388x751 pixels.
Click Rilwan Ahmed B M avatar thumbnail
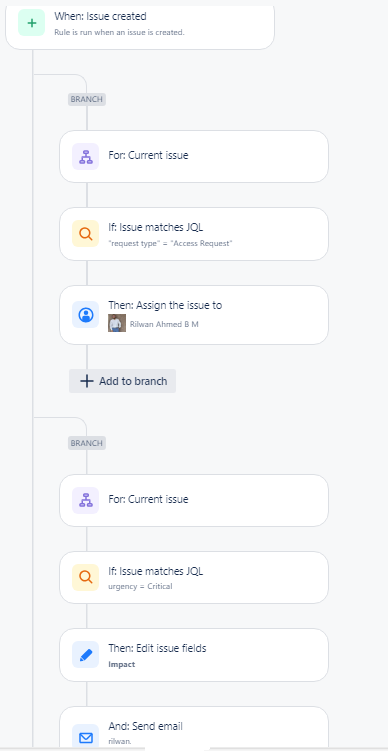point(117,323)
